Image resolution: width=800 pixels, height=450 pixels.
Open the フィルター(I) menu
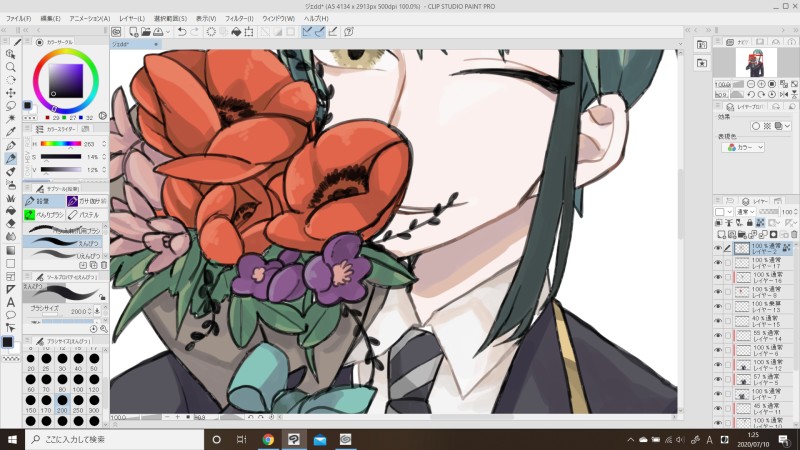click(x=239, y=18)
